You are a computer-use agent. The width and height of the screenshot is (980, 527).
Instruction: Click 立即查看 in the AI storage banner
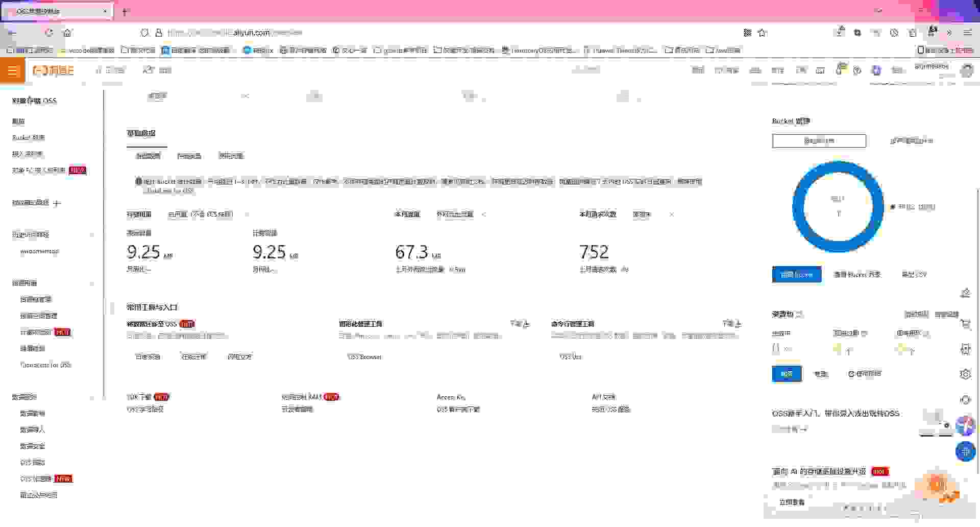coord(792,502)
